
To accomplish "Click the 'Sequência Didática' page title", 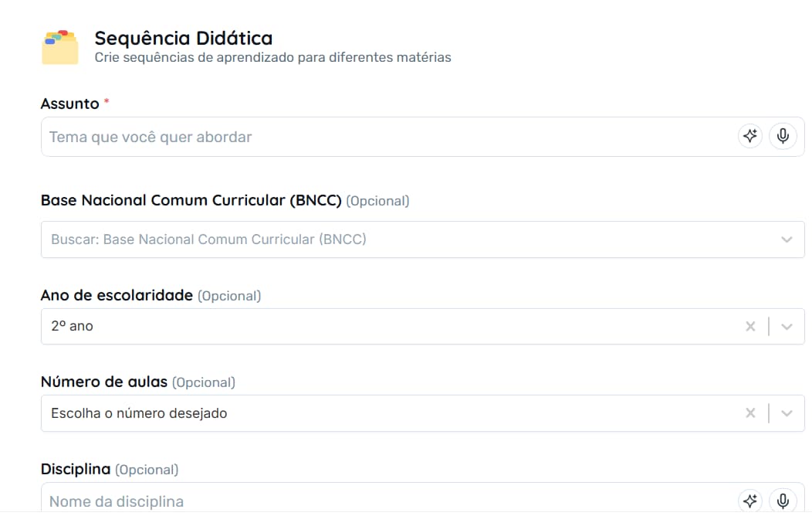I will click(x=183, y=38).
